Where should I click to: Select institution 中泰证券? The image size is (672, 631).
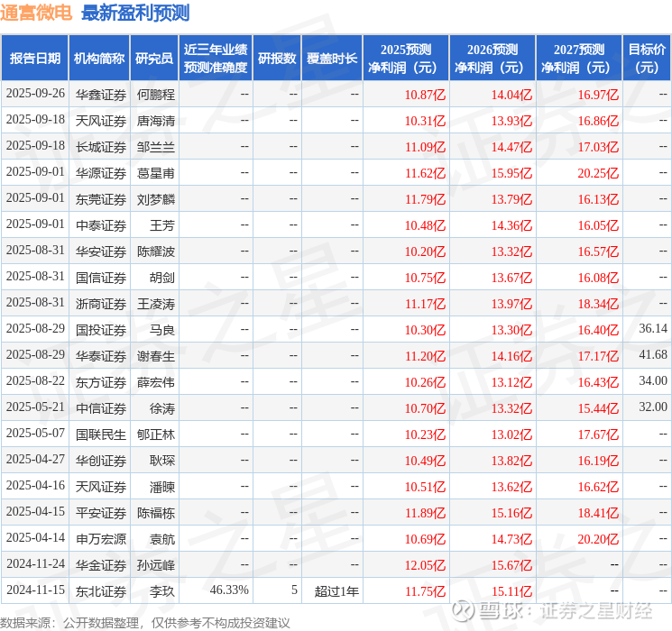click(101, 225)
